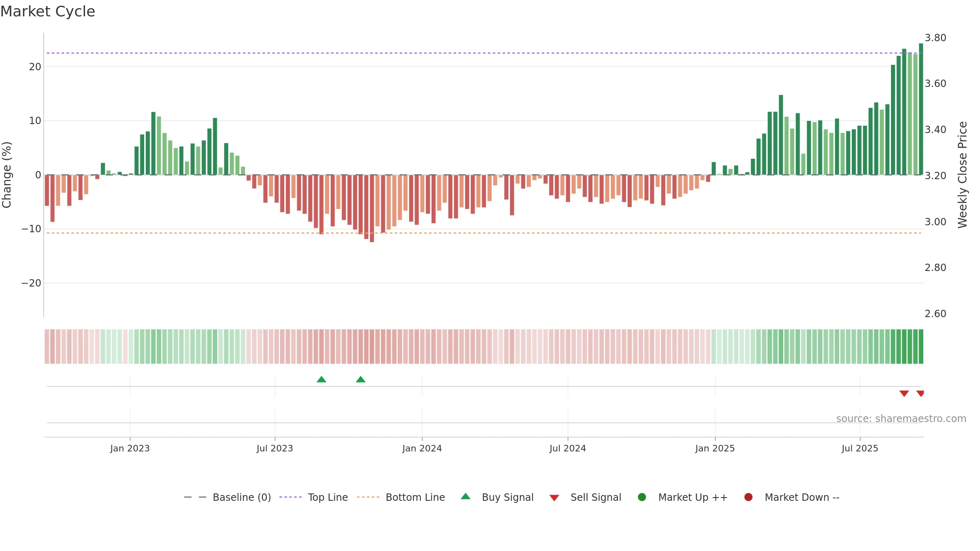Click the 2.80 price tick label

click(x=935, y=268)
